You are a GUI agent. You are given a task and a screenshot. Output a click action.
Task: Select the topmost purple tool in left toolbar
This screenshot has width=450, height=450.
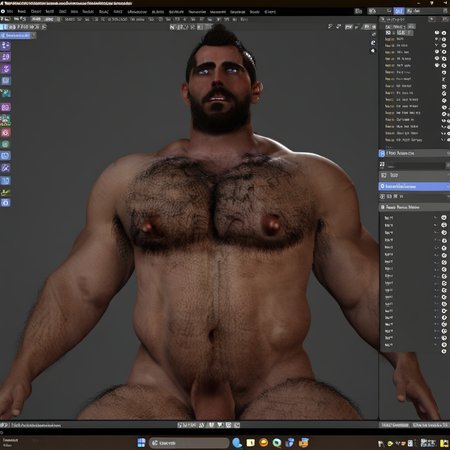6,45
